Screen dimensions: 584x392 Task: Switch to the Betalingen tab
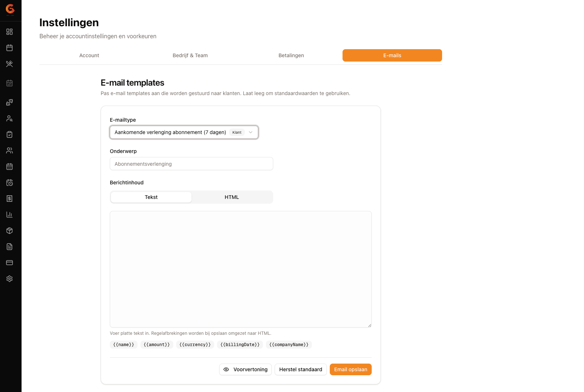tap(291, 55)
